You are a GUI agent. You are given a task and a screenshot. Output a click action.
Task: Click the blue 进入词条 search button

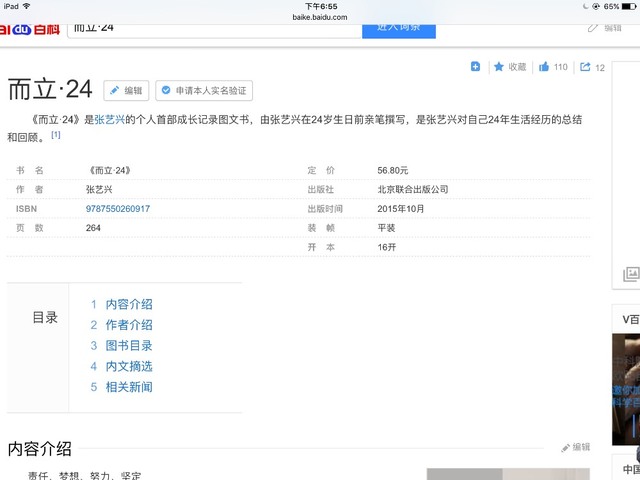click(x=399, y=31)
